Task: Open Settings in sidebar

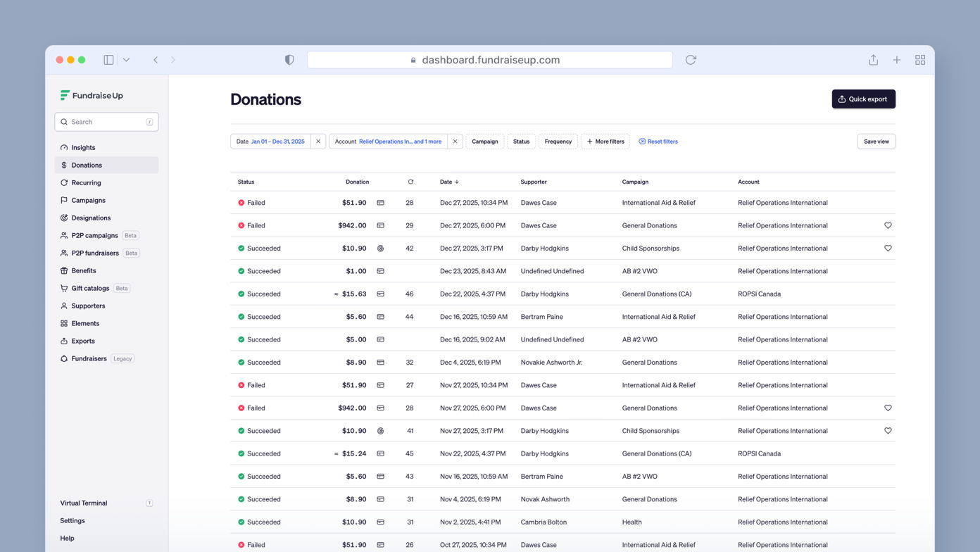Action: [x=73, y=521]
